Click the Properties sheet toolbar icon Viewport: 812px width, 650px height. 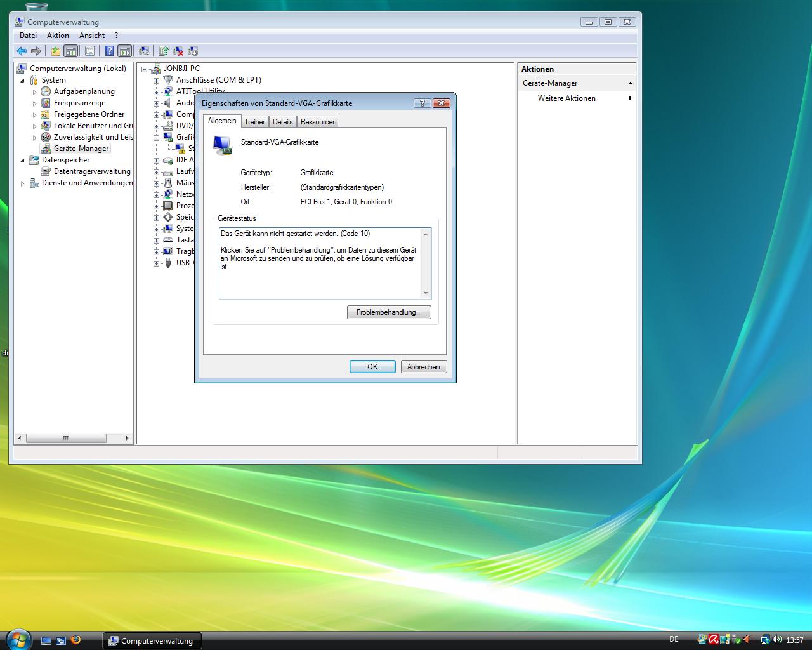tap(89, 51)
